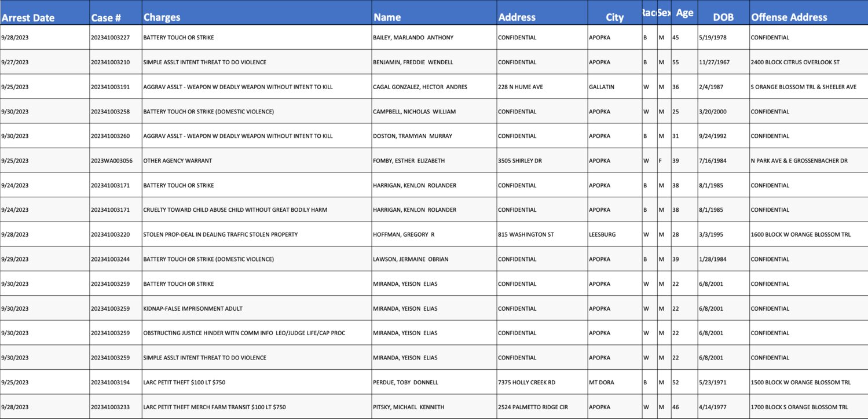
Task: Click offense address S ORANGE BLOSSOM TRL & SHEELER AVE
Action: (803, 87)
